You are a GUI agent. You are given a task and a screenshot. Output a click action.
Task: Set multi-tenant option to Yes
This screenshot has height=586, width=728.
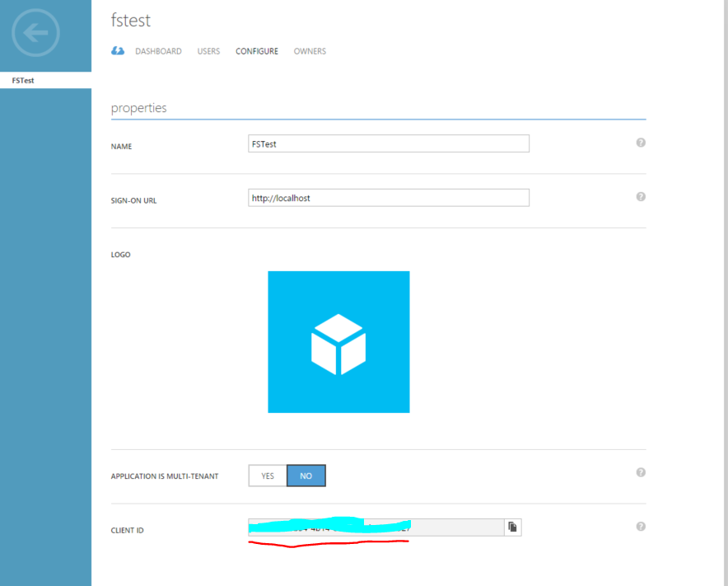[268, 476]
